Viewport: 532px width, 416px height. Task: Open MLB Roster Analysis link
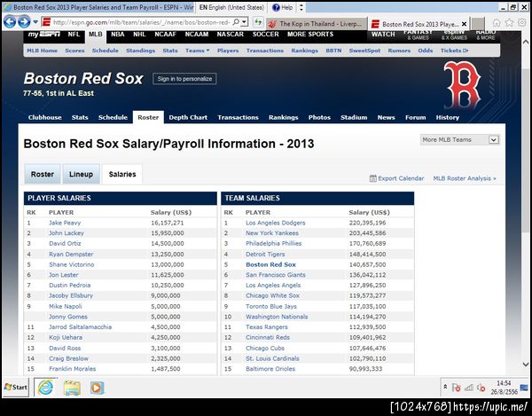tap(465, 178)
